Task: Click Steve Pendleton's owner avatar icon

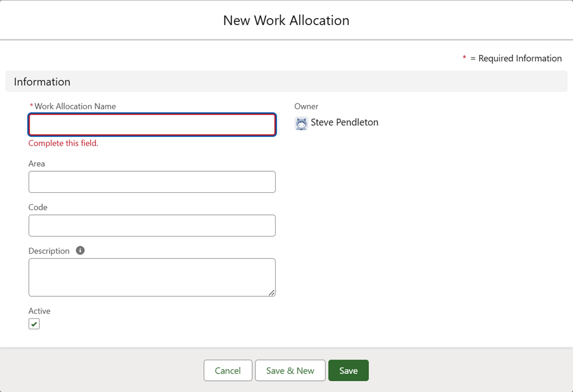Action: 301,123
